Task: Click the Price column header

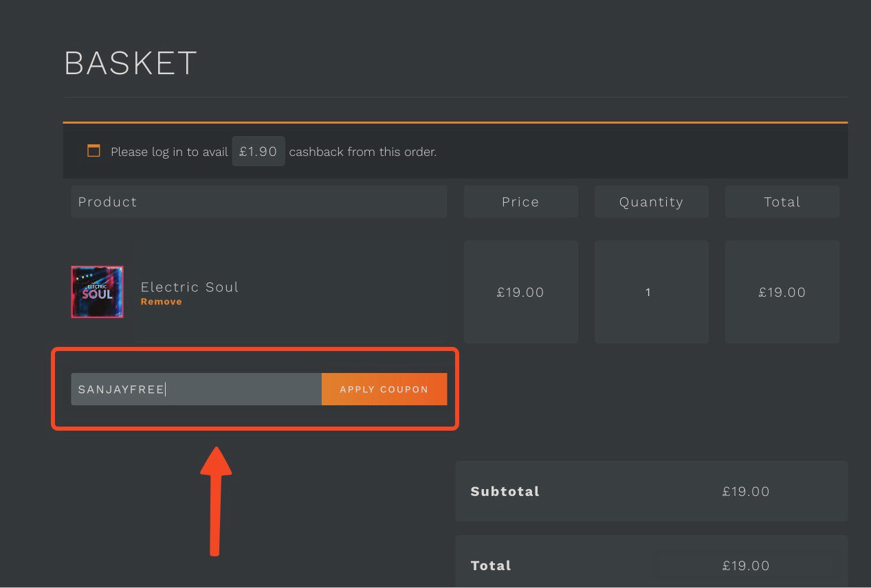Action: 520,202
